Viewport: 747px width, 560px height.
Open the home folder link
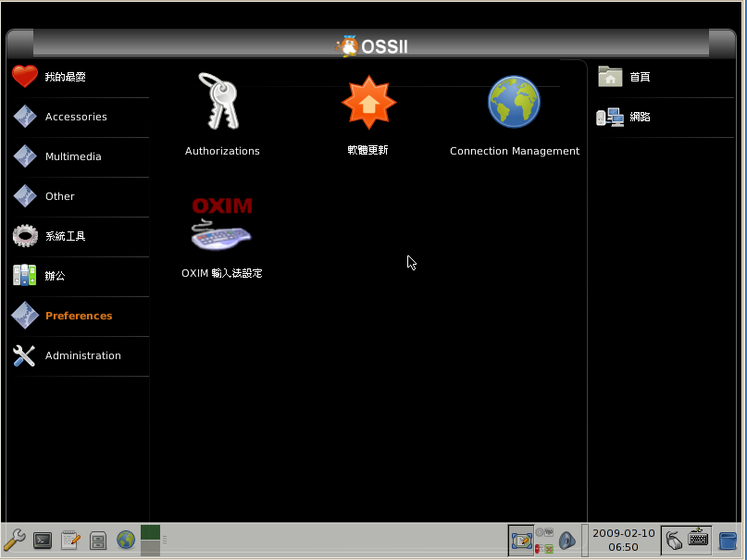pos(639,77)
